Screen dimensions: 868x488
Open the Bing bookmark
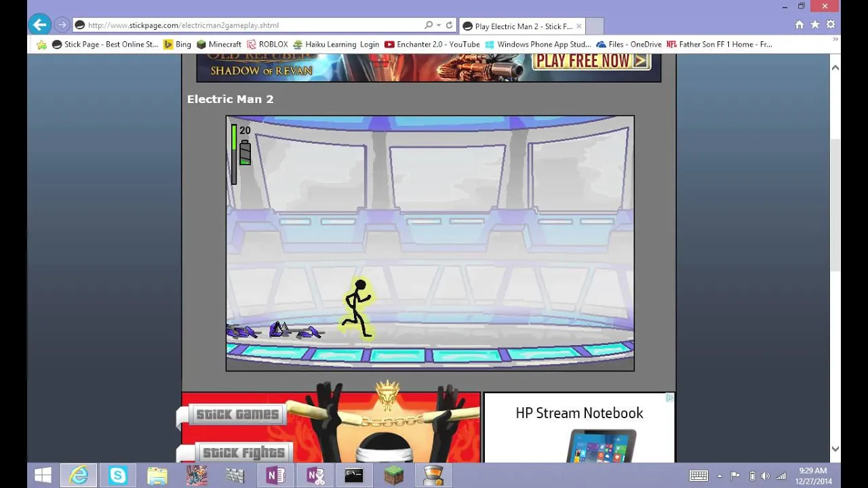[178, 44]
